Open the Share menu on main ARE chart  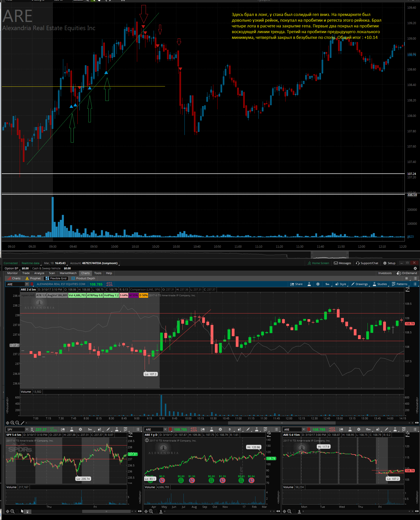coord(296,284)
